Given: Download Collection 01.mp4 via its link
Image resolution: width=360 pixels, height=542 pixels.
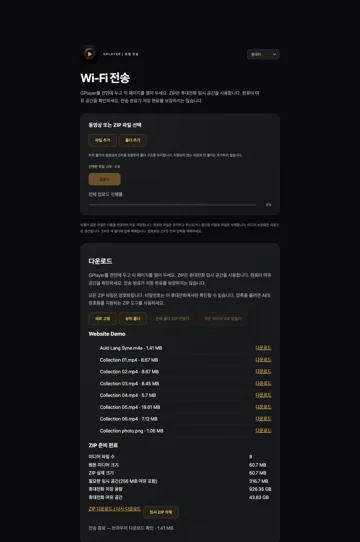Looking at the screenshot, I should coord(263,359).
